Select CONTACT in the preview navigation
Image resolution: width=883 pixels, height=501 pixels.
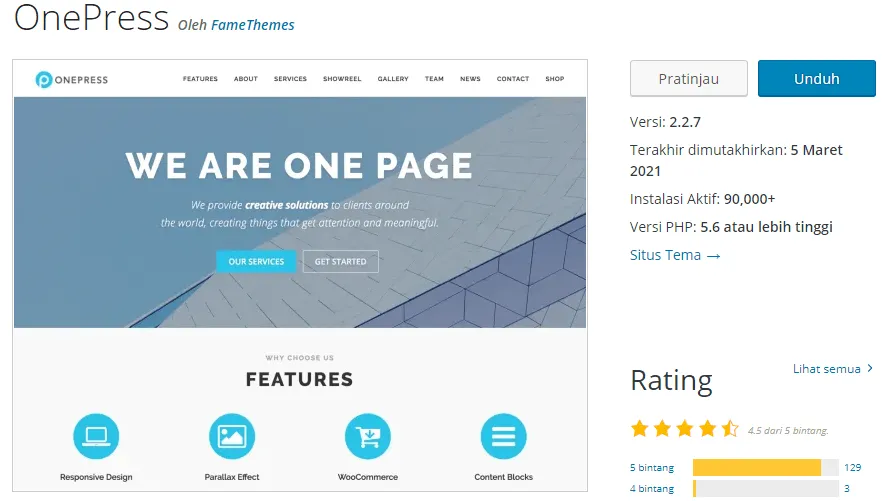click(x=513, y=79)
